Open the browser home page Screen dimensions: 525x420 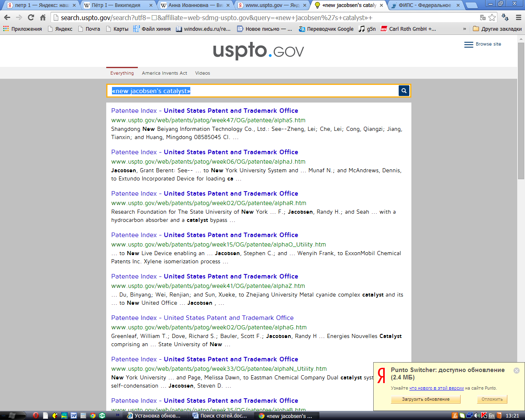(x=43, y=18)
